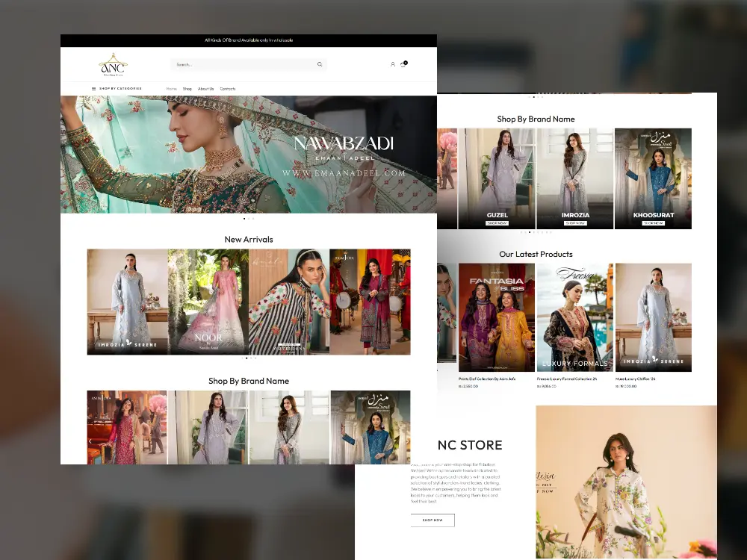Open the Noor new arrival thumbnail
Viewport: 747px width, 560px height.
pos(208,302)
